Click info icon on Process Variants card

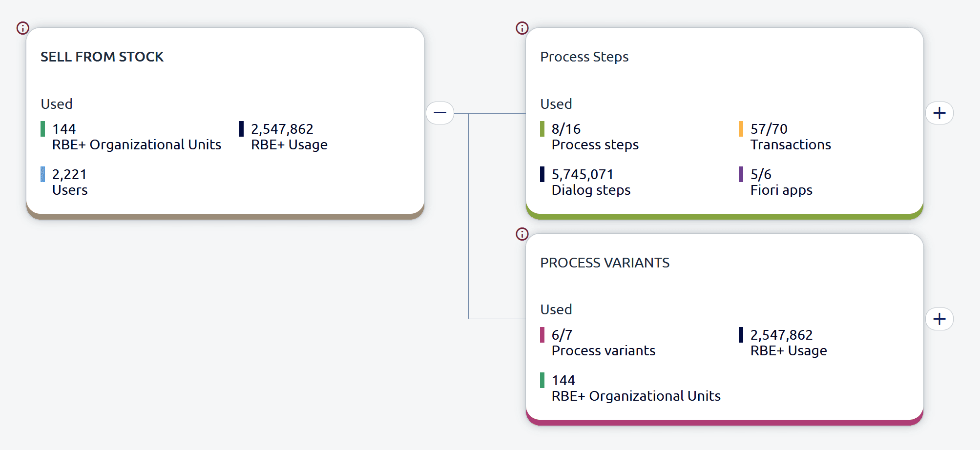pos(522,234)
